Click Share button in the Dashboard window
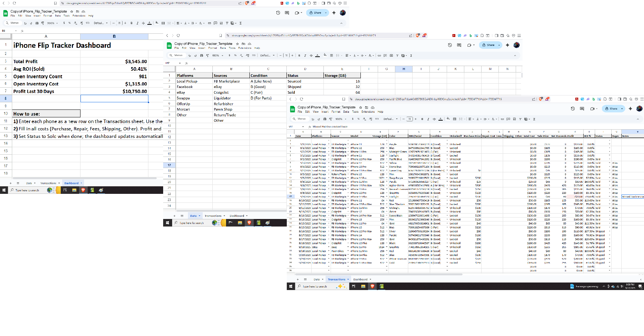 click(x=316, y=13)
